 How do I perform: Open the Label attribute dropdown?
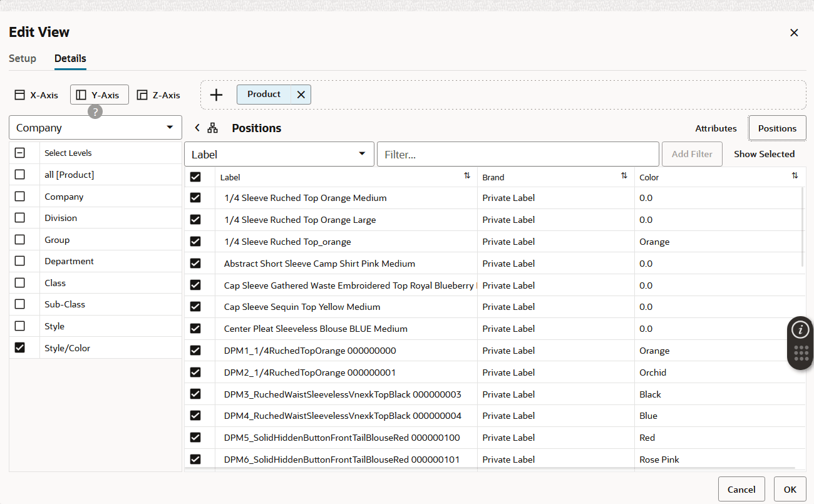pyautogui.click(x=279, y=153)
